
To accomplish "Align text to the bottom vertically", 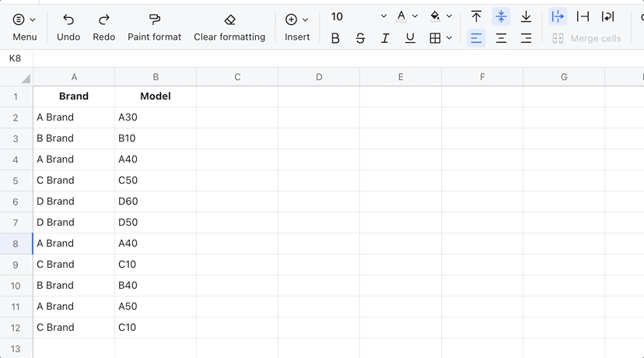I will click(x=526, y=16).
